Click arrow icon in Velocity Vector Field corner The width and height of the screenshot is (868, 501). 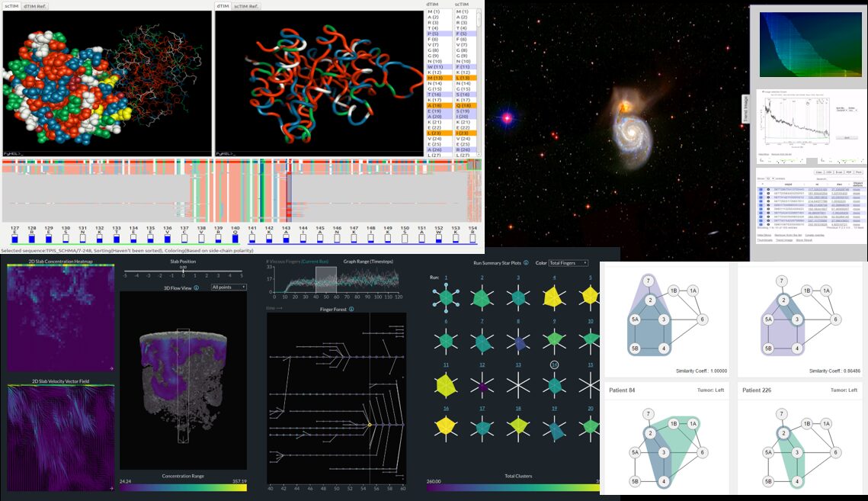click(x=112, y=487)
